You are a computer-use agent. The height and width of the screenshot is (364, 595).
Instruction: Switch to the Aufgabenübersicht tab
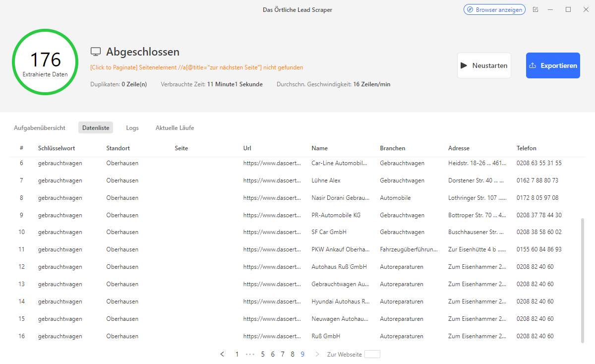tap(40, 128)
